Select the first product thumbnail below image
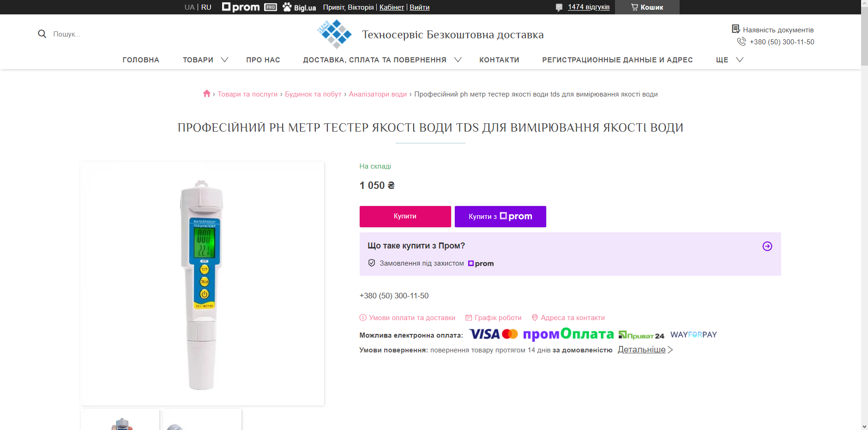The width and height of the screenshot is (868, 430). click(120, 419)
